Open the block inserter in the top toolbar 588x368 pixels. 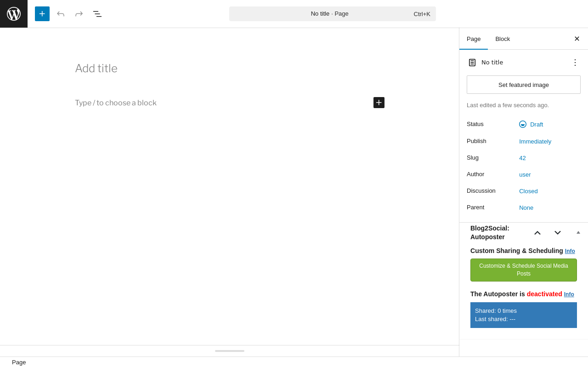42,14
